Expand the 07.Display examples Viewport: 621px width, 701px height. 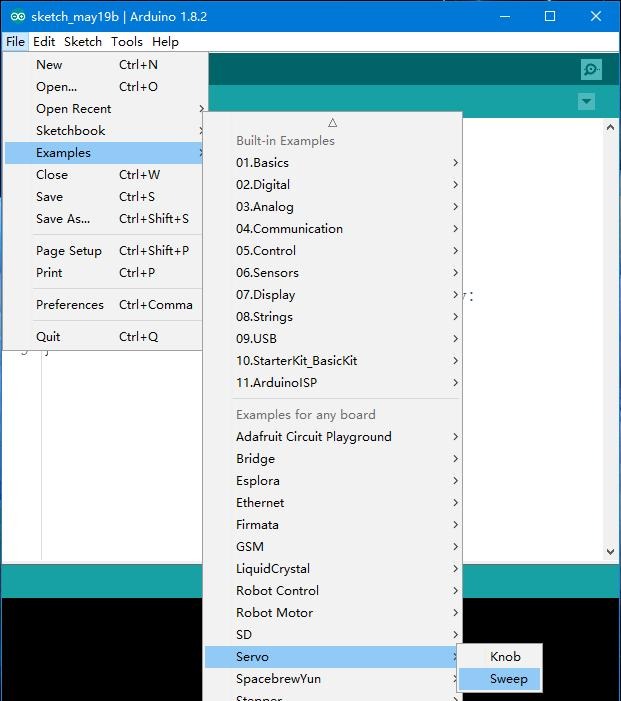click(333, 295)
